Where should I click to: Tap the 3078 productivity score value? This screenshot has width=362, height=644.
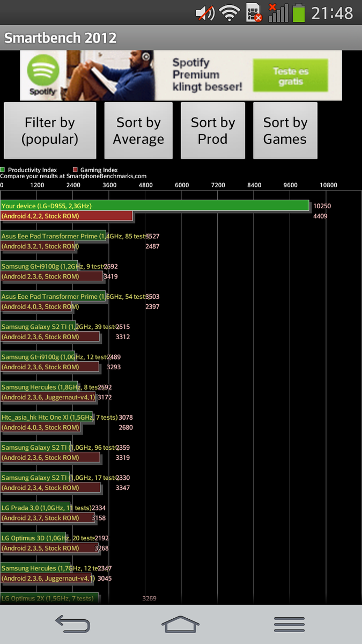point(126,418)
